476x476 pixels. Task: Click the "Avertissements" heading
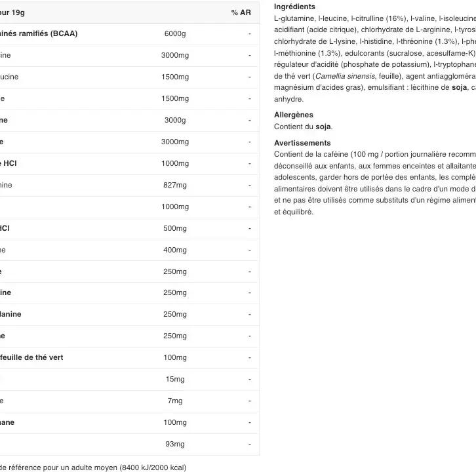[302, 143]
